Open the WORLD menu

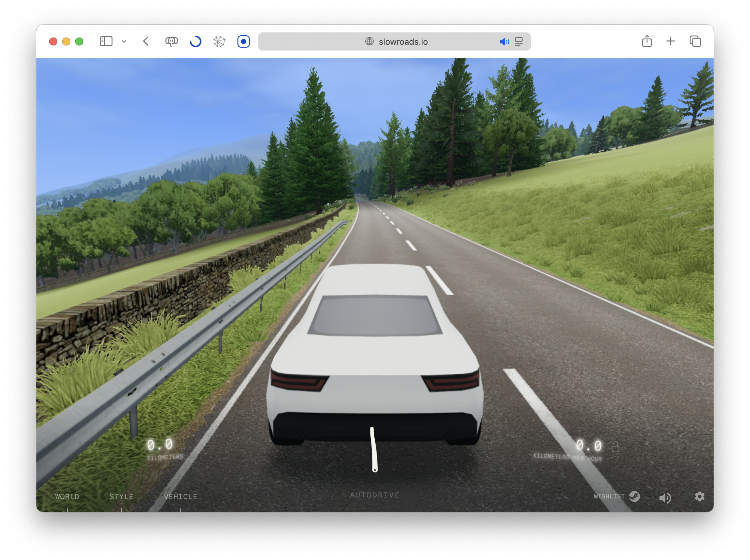pos(67,497)
